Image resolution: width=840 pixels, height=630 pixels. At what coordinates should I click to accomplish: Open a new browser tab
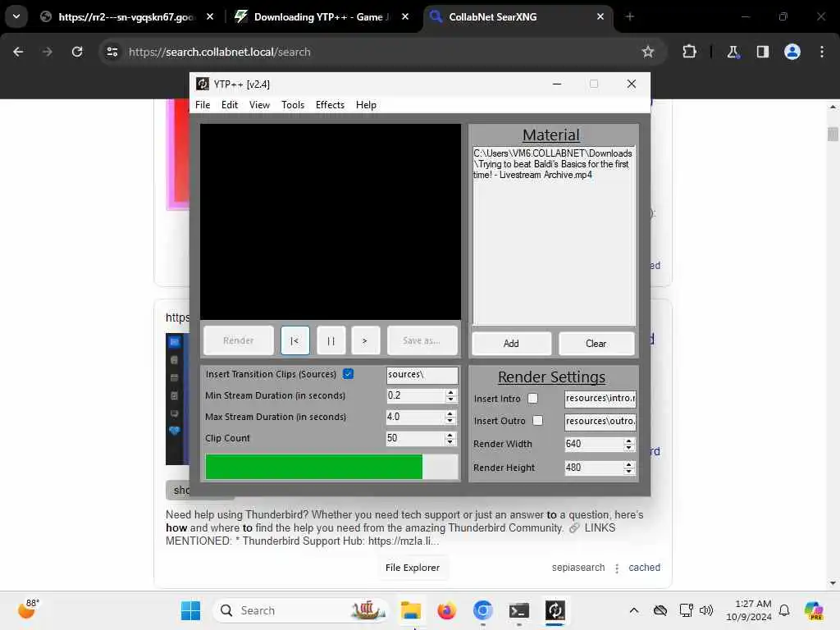coord(629,17)
